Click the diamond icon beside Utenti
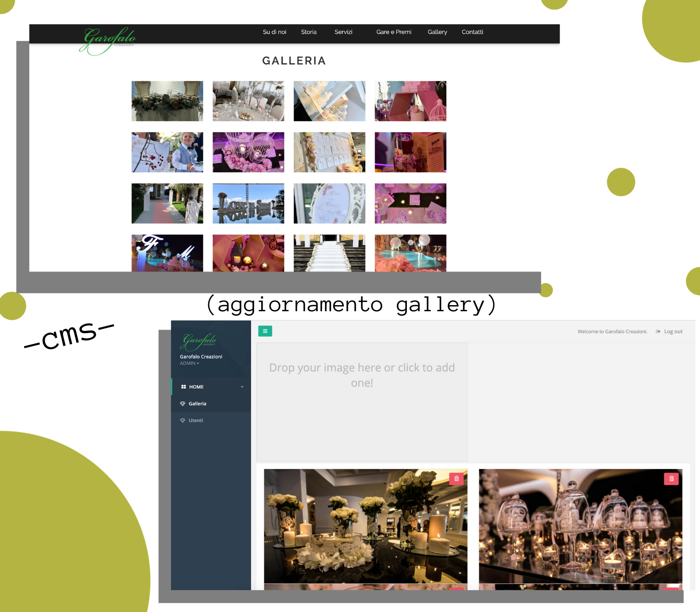700x612 pixels. point(183,421)
